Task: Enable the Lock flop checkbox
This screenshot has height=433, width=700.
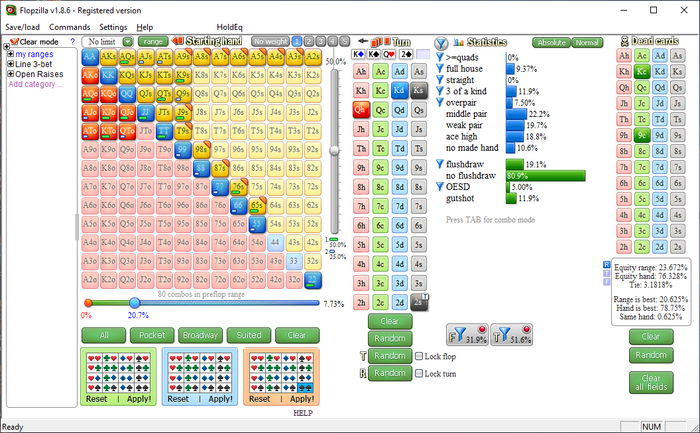Action: pos(419,356)
